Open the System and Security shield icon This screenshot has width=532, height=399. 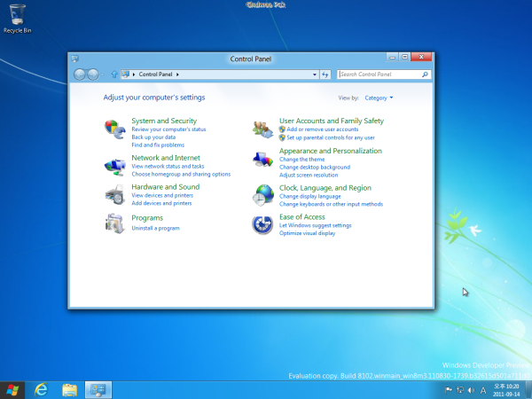click(x=114, y=129)
